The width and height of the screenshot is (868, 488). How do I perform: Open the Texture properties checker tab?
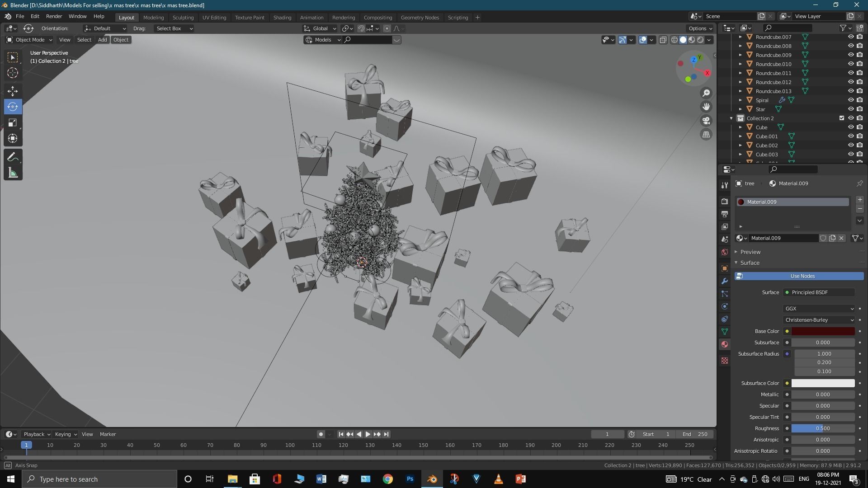(725, 361)
